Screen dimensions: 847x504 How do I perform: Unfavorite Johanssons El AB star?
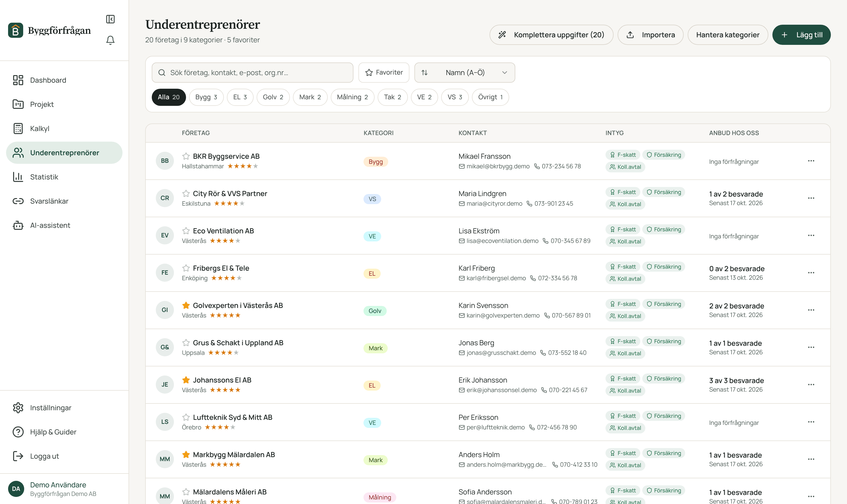point(186,380)
